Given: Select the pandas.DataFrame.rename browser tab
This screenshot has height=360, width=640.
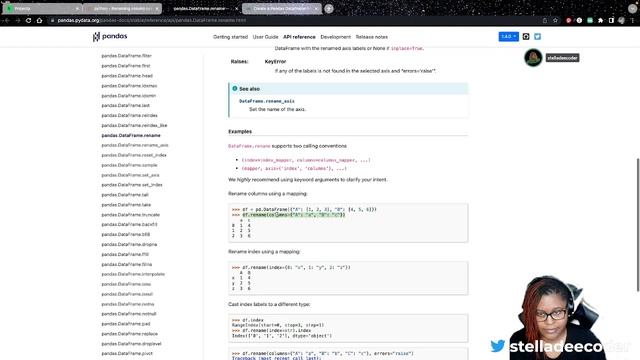Looking at the screenshot, I should 202,9.
